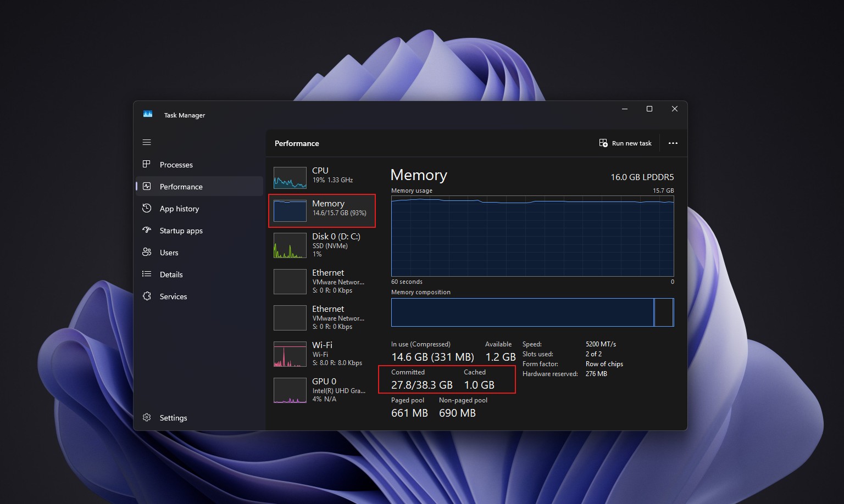Click the Processes grid icon in sidebar
The image size is (844, 504).
[x=147, y=164]
